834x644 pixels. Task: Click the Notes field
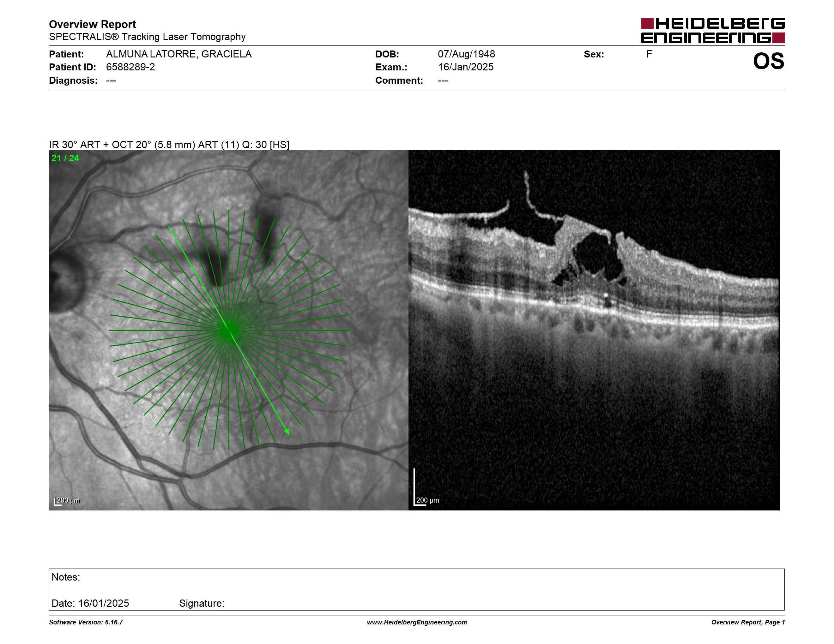point(417,589)
